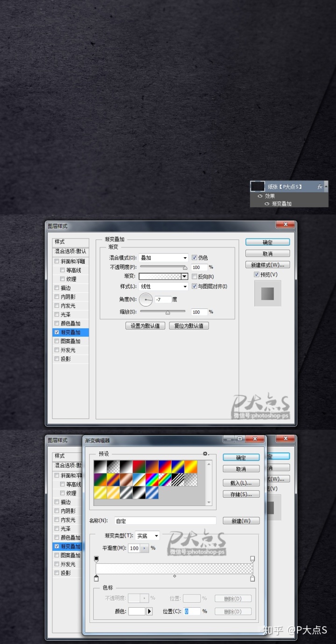Select the 纸张 layer thumbnail
Viewport: 336px width, 644px height.
pos(258,186)
